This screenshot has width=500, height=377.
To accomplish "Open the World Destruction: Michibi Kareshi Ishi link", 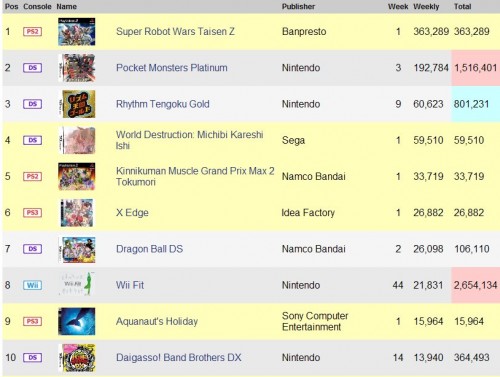I will 190,140.
